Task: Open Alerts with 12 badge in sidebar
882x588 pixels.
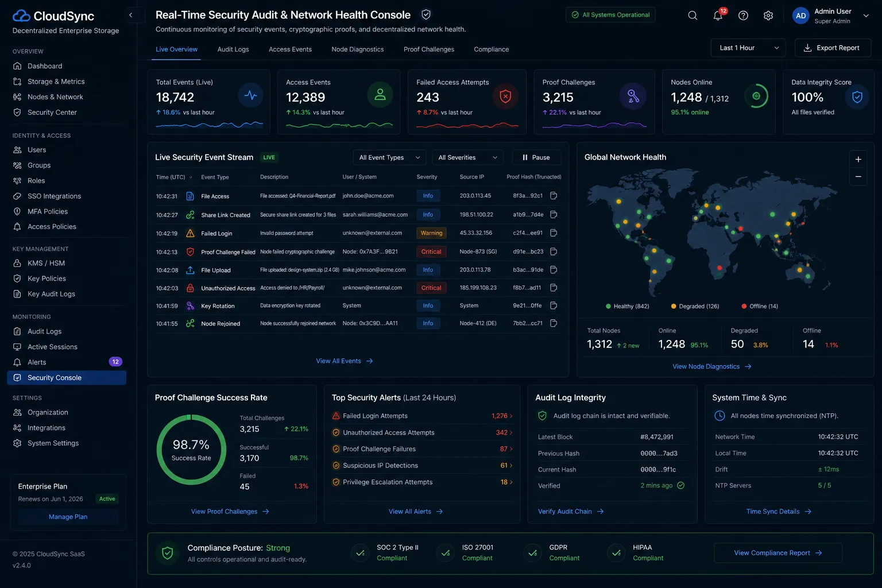Action: click(68, 362)
